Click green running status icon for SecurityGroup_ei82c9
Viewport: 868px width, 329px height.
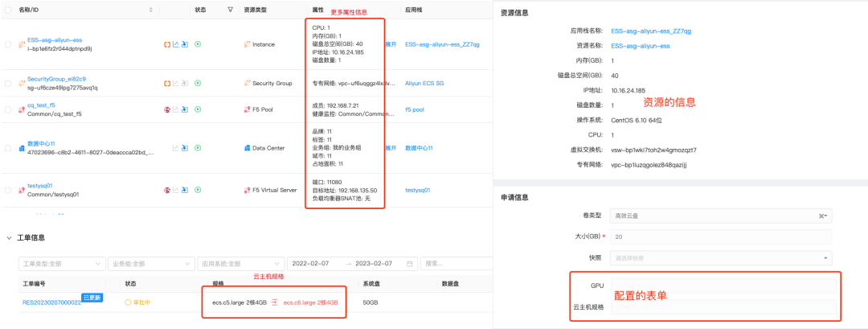tap(198, 83)
